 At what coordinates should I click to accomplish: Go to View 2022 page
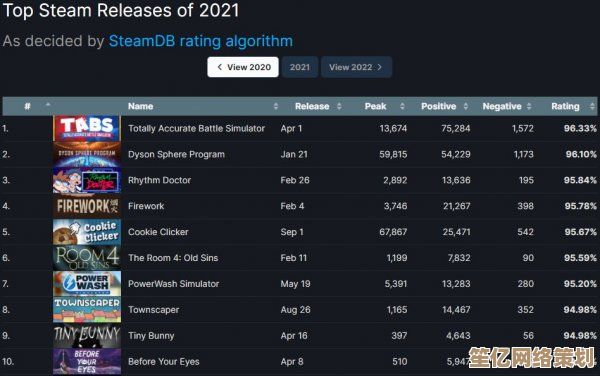click(x=356, y=67)
